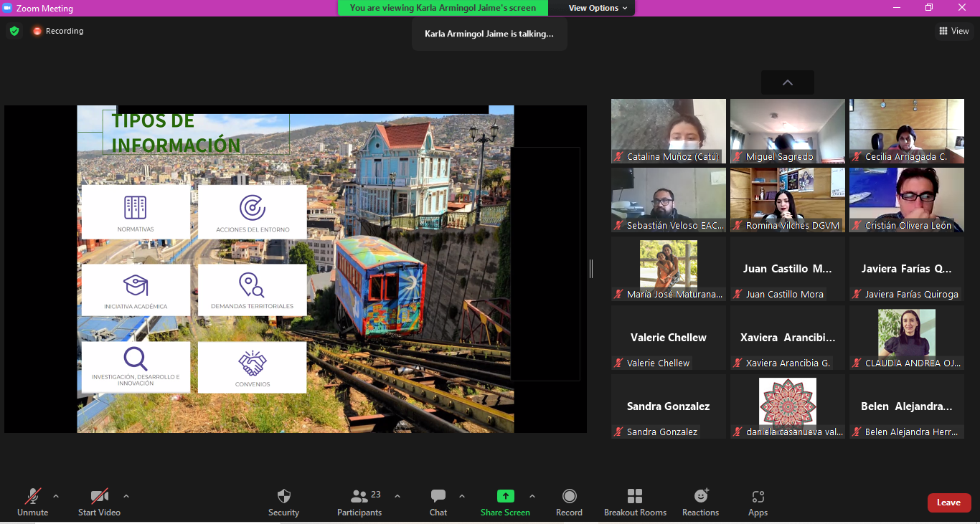Click the green encryption shield icon

pyautogui.click(x=14, y=31)
